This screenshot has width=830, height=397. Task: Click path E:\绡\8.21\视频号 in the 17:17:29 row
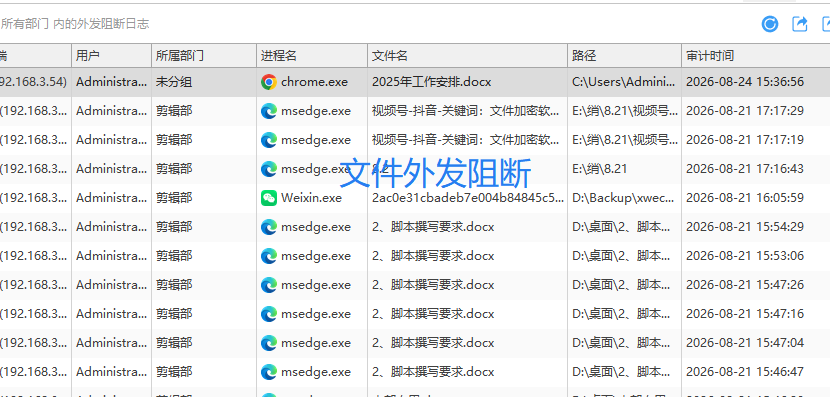[625, 111]
